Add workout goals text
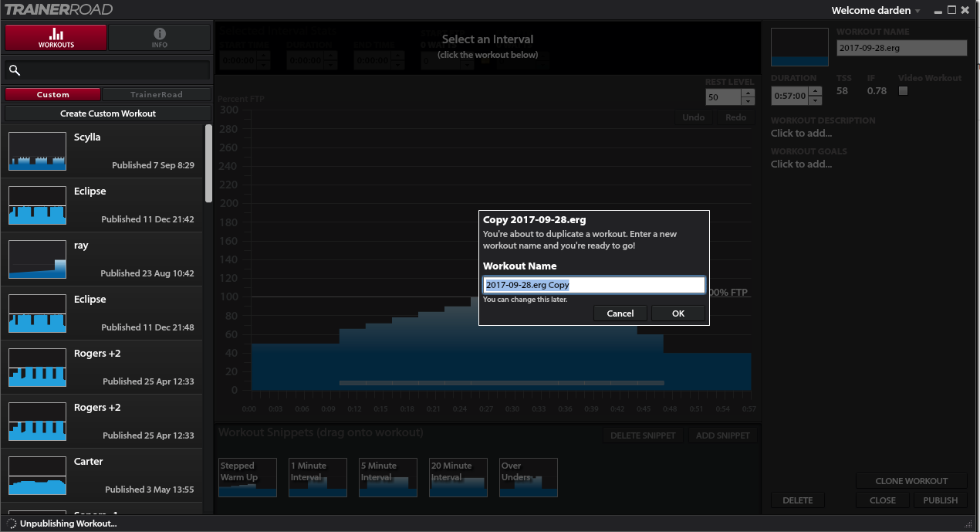Screen dimensions: 980x532 pos(801,164)
